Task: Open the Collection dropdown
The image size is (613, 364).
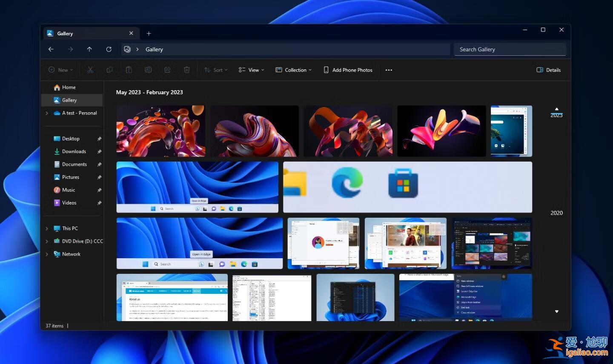Action: click(293, 70)
